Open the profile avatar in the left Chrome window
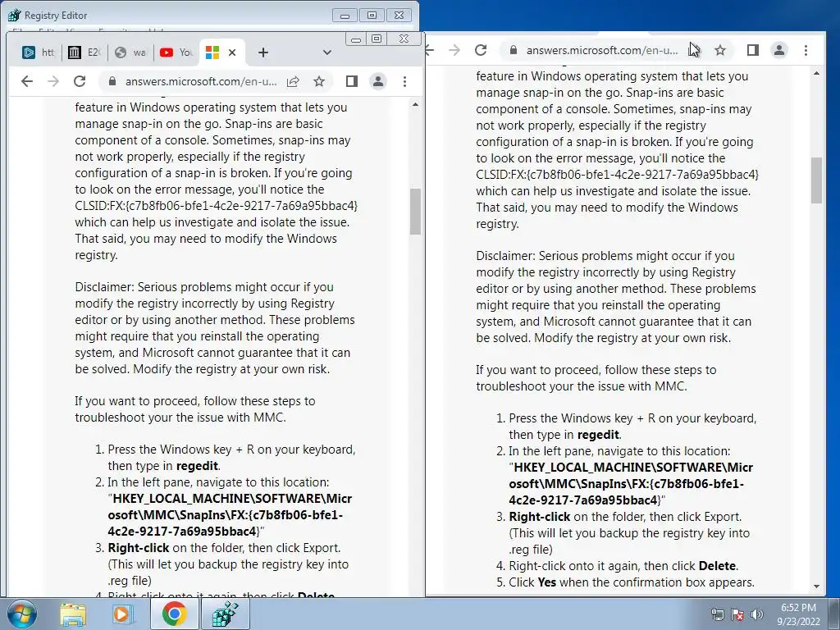The height and width of the screenshot is (630, 840). (x=378, y=81)
